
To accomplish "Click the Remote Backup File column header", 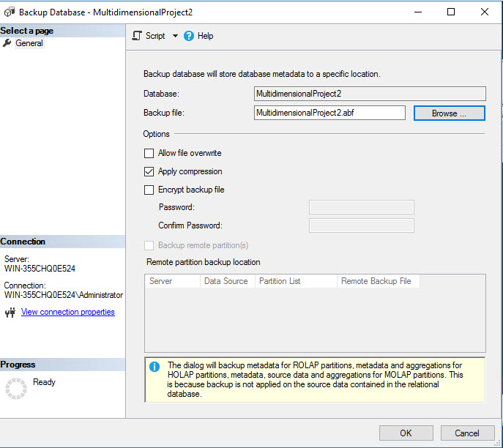I will point(379,281).
